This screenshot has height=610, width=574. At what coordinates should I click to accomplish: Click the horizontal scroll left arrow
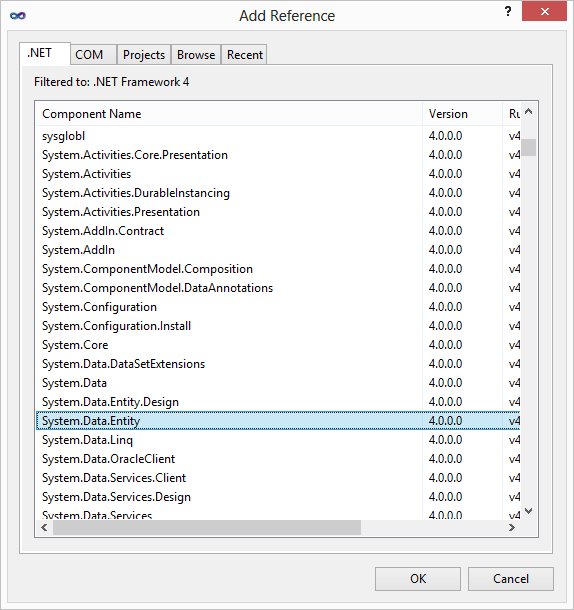tap(44, 528)
